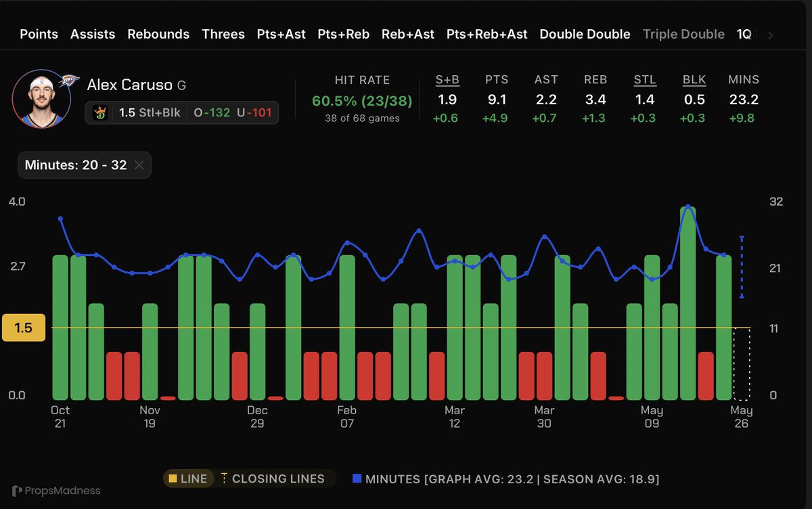Click the yellow 1.5 line marker

tap(24, 328)
